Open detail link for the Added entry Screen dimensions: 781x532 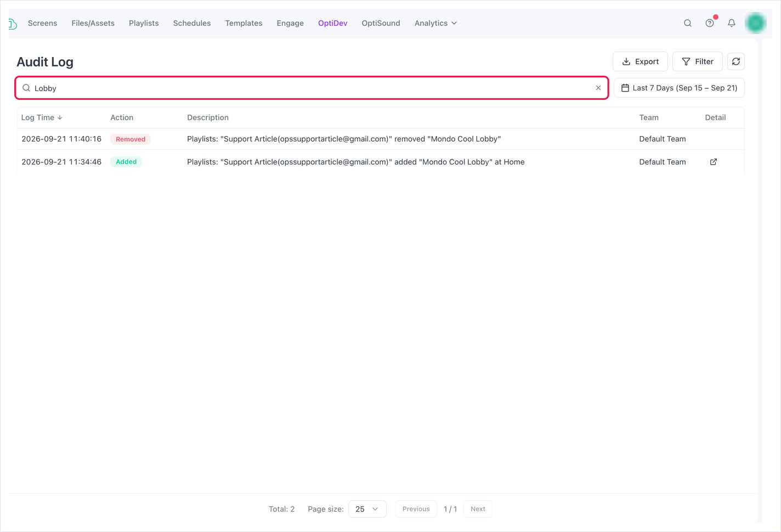[x=714, y=162]
